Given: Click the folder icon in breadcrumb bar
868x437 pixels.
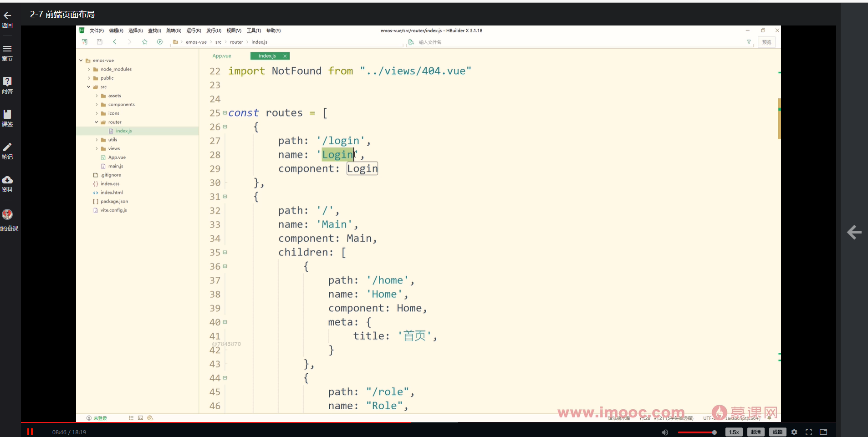Looking at the screenshot, I should pos(175,42).
